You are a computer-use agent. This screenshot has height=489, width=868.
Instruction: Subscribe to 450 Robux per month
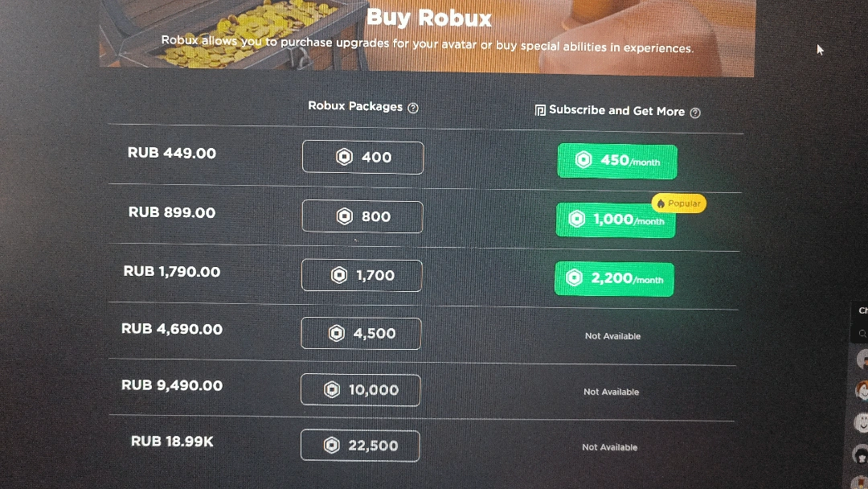point(617,161)
